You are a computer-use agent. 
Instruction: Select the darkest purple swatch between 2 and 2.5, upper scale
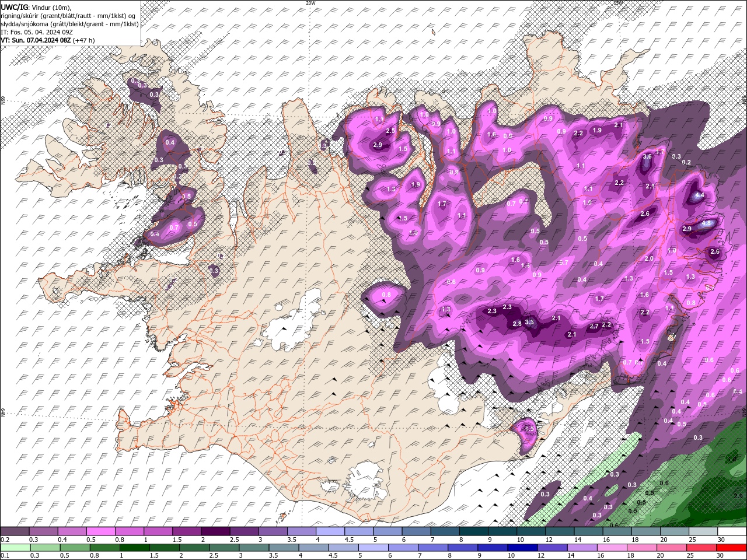pyautogui.click(x=215, y=531)
